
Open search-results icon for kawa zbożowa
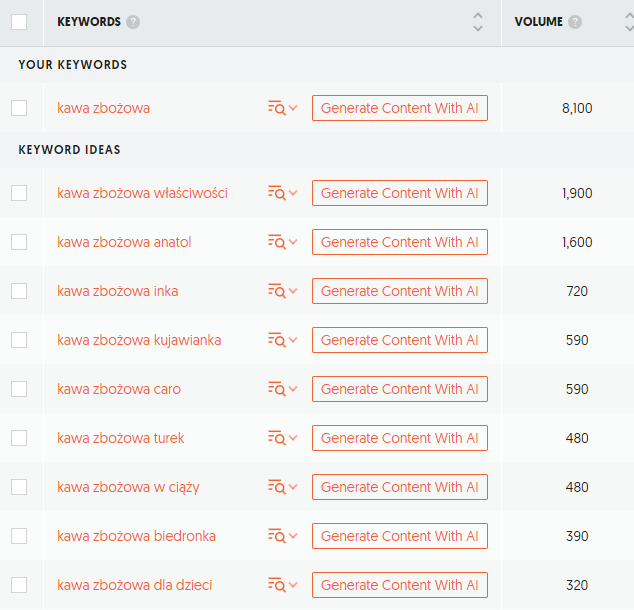[x=277, y=108]
